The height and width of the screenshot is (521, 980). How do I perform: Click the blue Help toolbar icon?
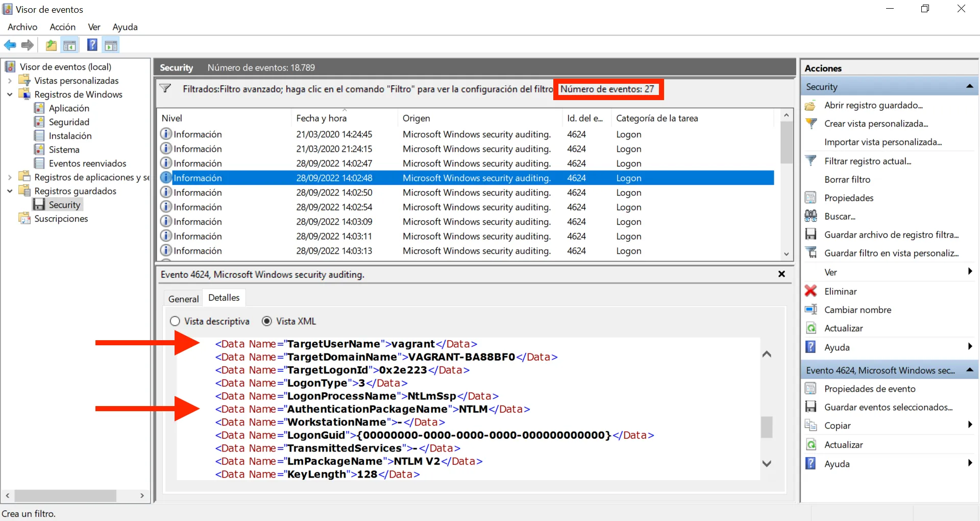coord(92,45)
